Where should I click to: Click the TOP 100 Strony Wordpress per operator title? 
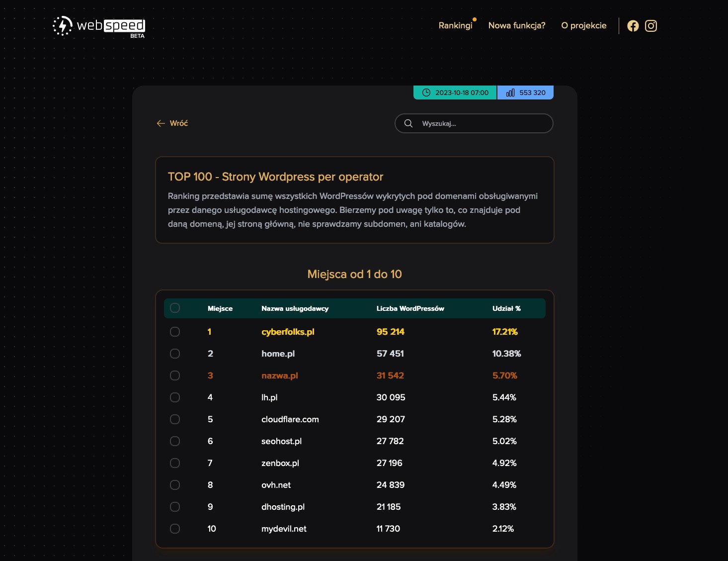point(275,177)
